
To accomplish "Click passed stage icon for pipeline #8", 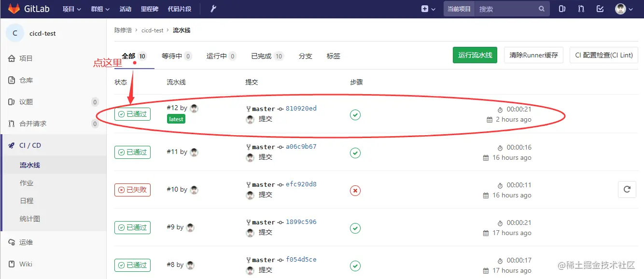I will click(x=355, y=266).
